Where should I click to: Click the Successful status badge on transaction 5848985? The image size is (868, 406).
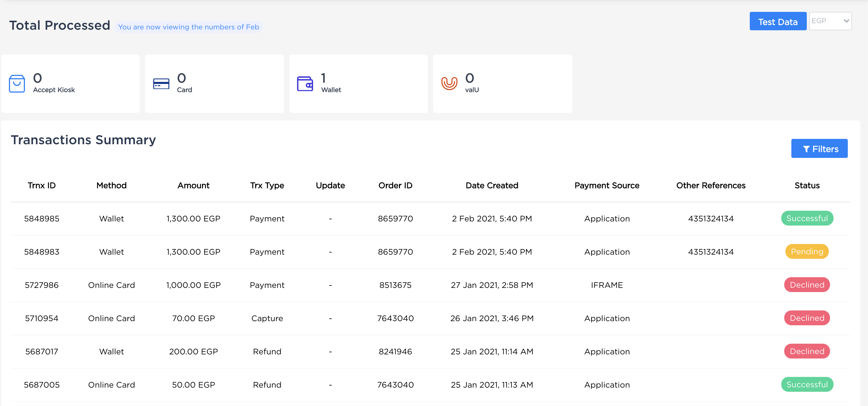pyautogui.click(x=807, y=218)
